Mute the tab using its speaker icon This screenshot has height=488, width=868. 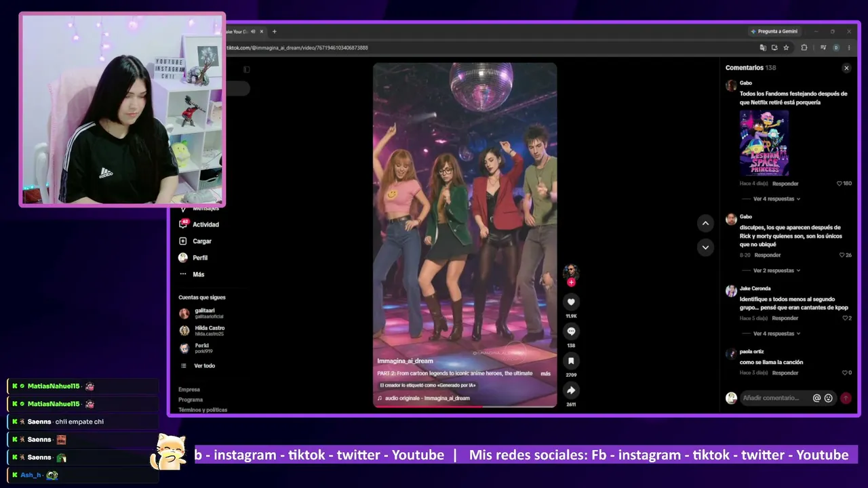click(253, 31)
